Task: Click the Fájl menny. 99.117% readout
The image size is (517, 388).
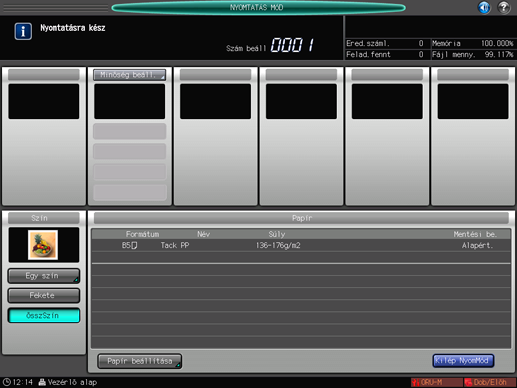Action: (x=473, y=55)
